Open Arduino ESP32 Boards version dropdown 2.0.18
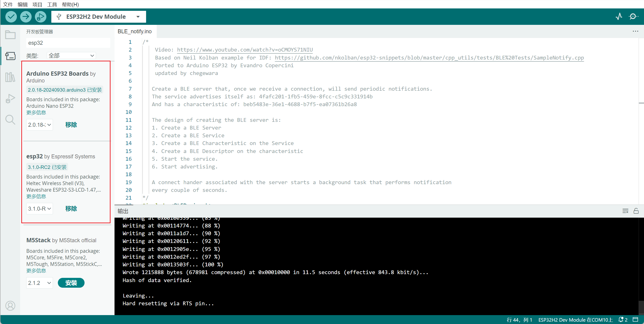644x324 pixels. [40, 125]
